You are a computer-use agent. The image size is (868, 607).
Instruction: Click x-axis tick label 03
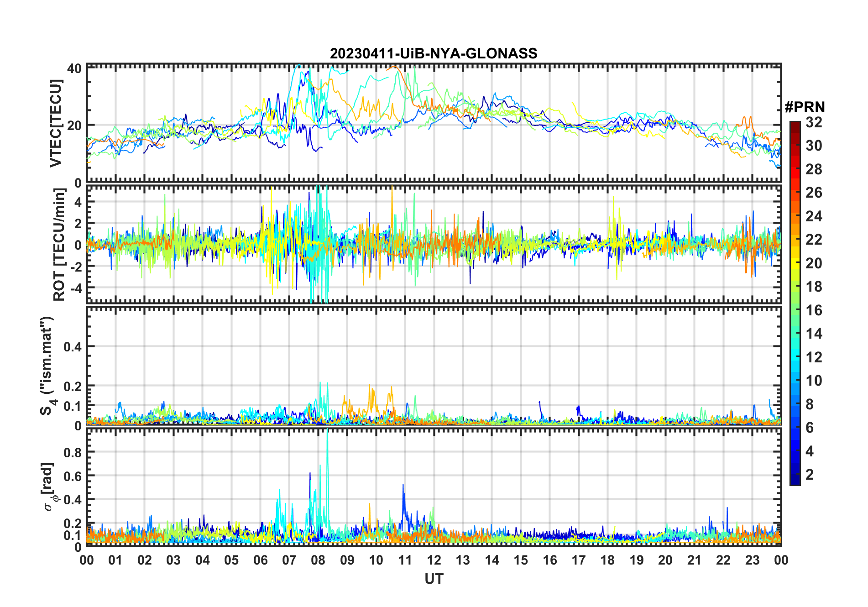coord(173,560)
